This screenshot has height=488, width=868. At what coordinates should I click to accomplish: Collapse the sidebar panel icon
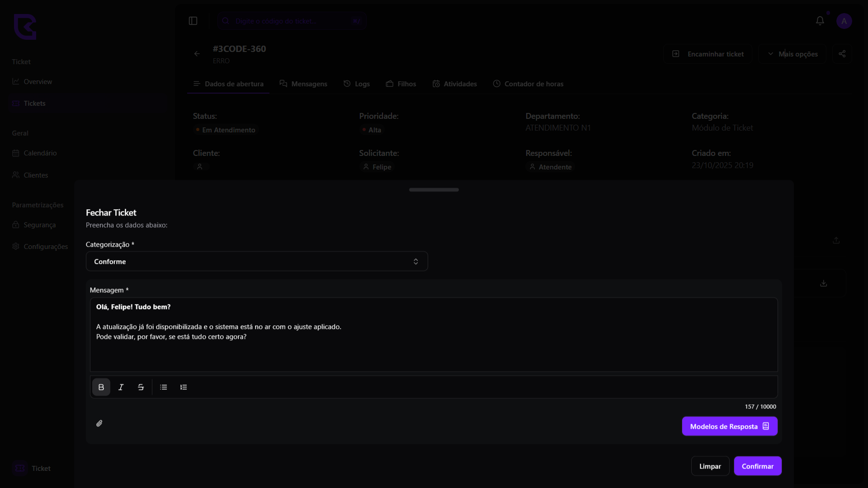[193, 21]
